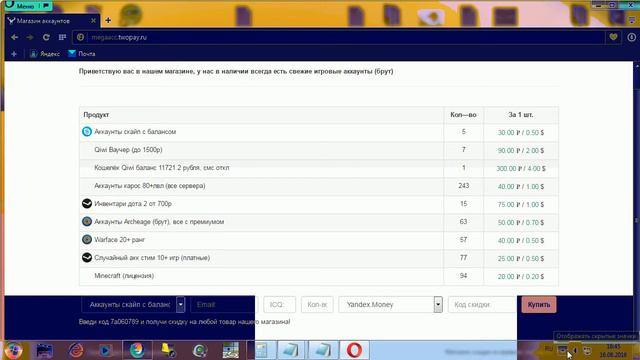Click the 243 quantity cell
Viewport: 640px width, 360px height.
(x=463, y=186)
